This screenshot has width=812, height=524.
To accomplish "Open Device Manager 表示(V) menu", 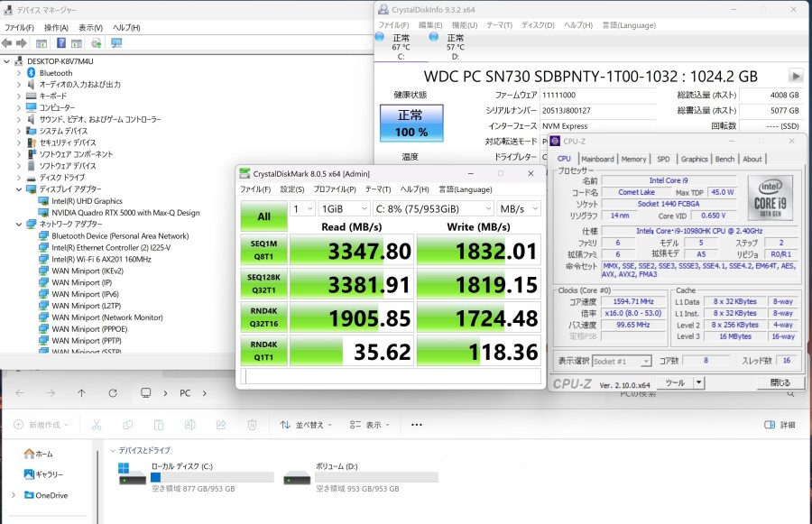I will (90, 27).
